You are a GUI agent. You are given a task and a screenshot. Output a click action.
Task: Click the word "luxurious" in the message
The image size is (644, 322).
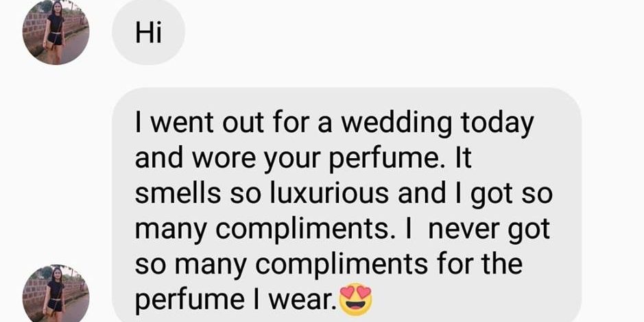tap(329, 193)
